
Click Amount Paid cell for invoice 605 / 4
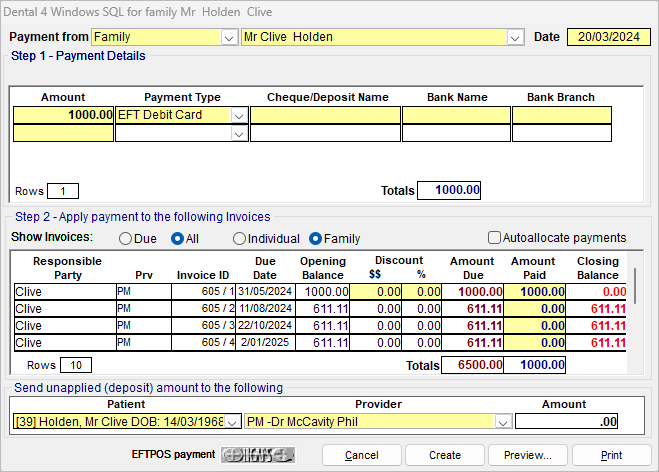535,343
